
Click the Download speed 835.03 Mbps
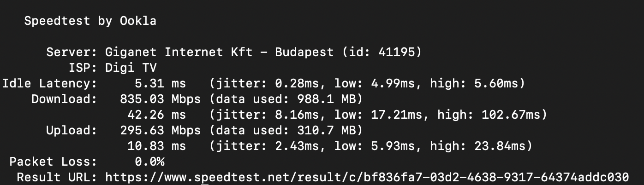click(161, 99)
